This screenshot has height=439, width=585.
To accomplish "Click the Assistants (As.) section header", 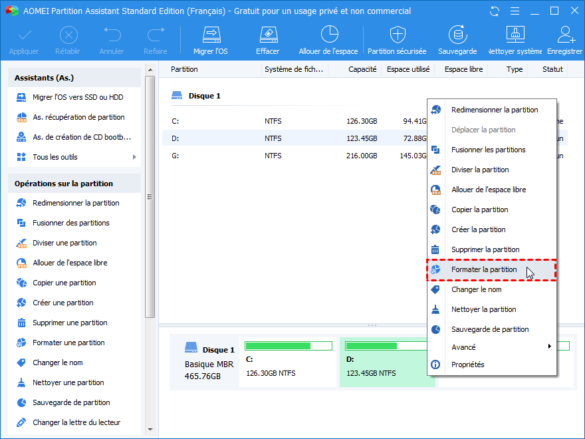I will pos(75,78).
